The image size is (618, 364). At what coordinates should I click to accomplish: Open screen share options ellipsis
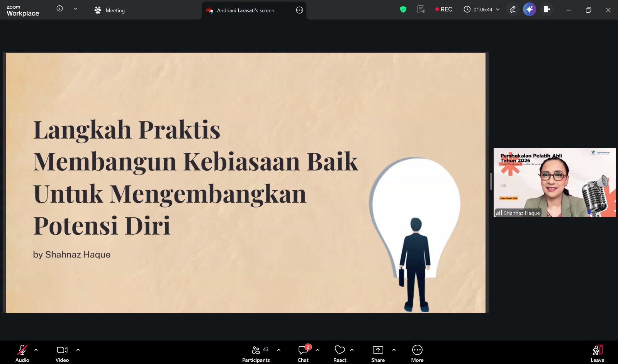(299, 10)
